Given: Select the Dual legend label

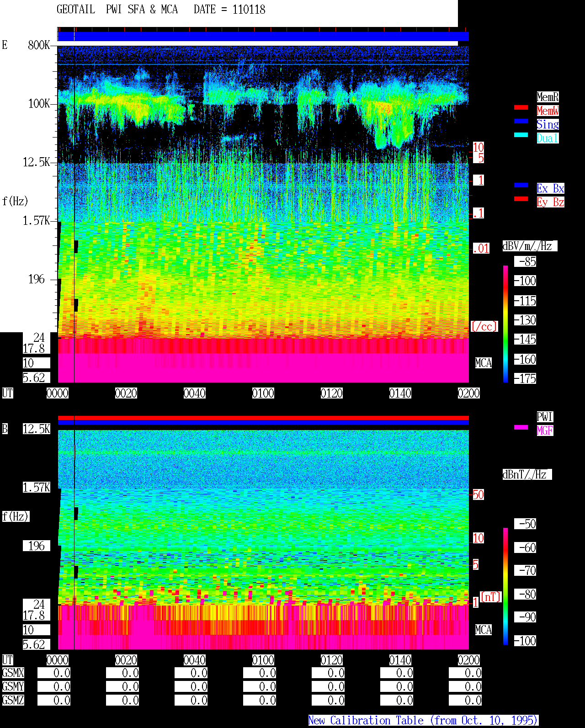Looking at the screenshot, I should pos(548,138).
